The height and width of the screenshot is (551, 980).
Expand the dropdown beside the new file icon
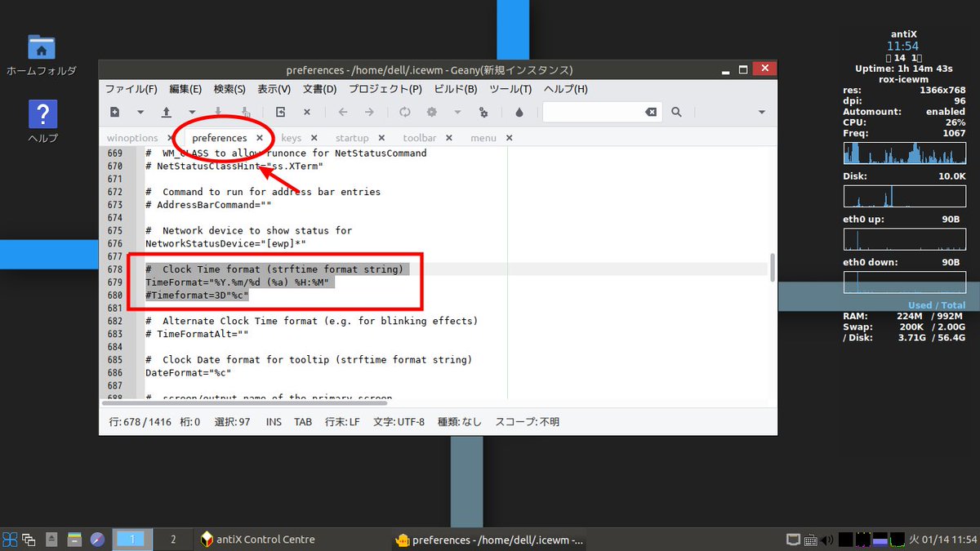139,112
